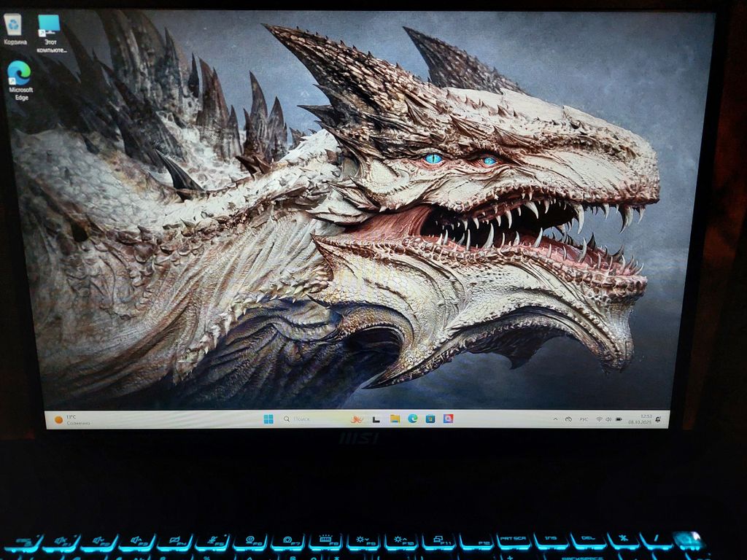Open the red-purple app icon in taskbar
Image resolution: width=747 pixels, height=560 pixels.
coord(449,419)
